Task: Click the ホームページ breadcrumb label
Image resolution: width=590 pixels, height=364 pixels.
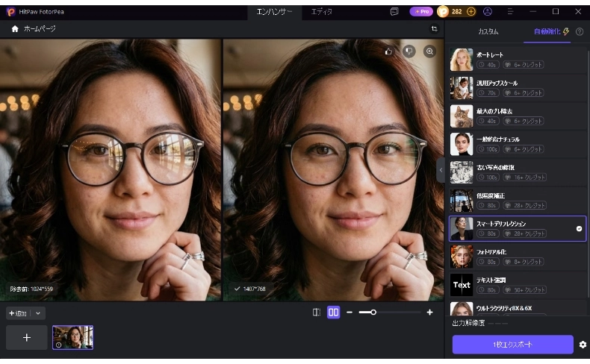Action: (40, 29)
